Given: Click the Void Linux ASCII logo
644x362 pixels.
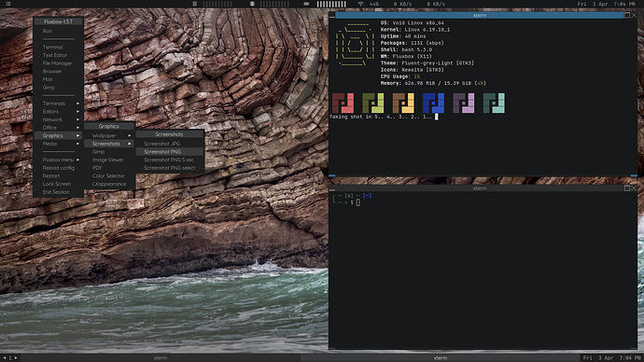Looking at the screenshot, I should pos(355,45).
